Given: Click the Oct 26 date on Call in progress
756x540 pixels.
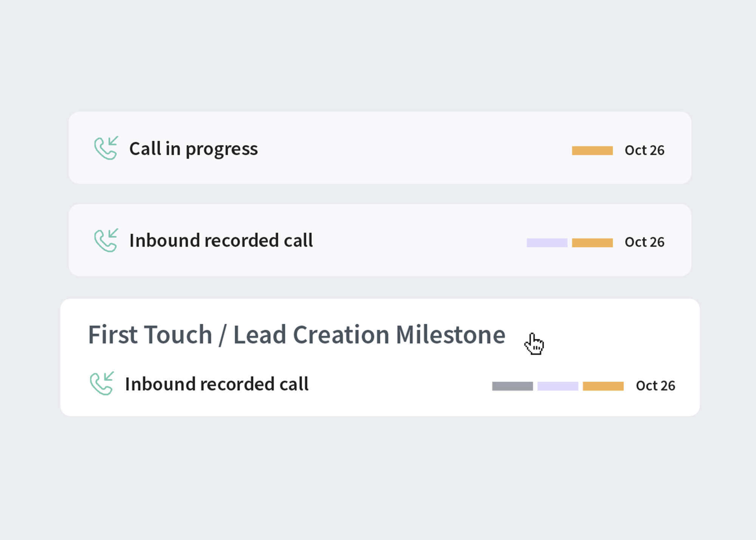Looking at the screenshot, I should [x=644, y=150].
